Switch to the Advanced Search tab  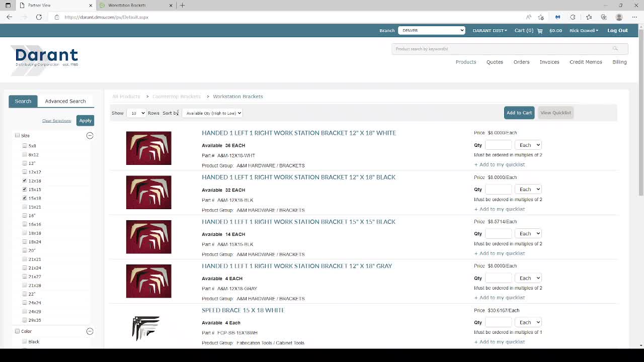tap(65, 101)
